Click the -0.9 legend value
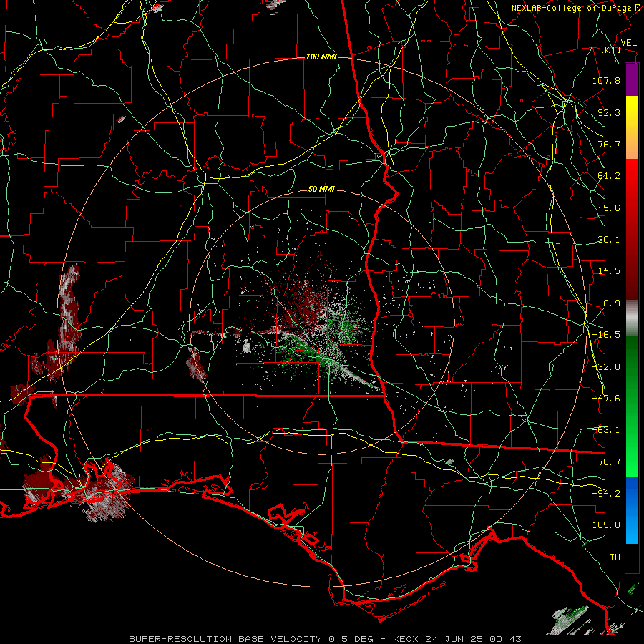644x644 pixels. pos(609,303)
